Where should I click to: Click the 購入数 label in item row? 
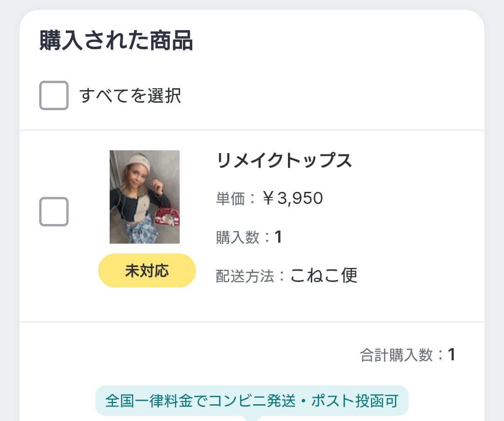tap(237, 238)
